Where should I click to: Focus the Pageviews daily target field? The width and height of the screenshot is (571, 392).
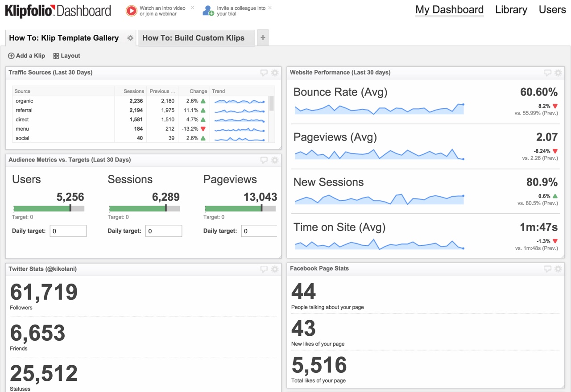coord(259,231)
